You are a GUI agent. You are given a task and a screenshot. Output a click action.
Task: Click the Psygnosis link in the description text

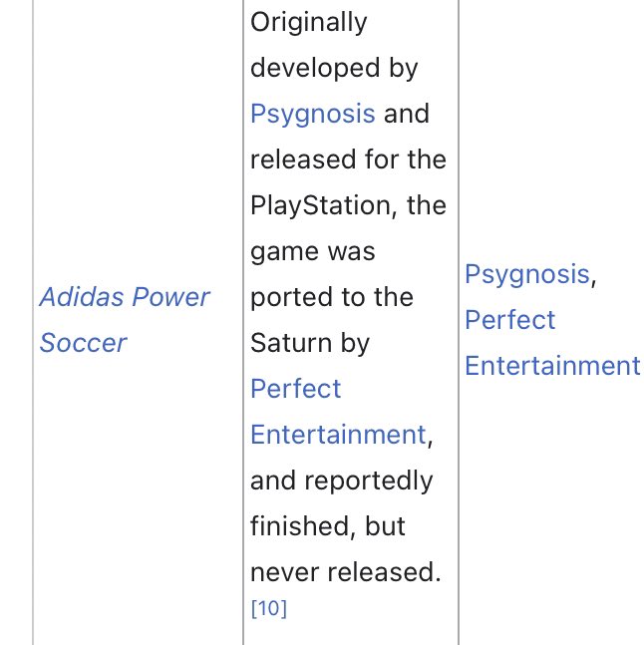(312, 114)
